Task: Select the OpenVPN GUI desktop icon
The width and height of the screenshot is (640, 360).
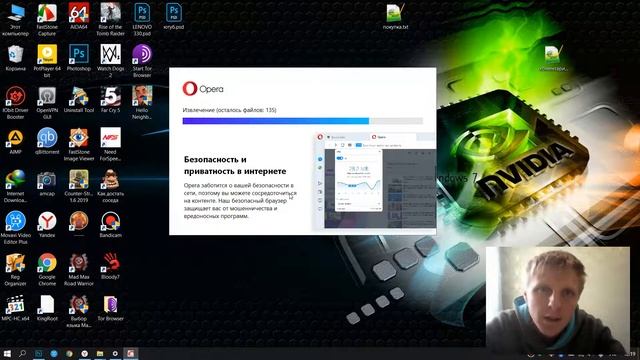Action: pyautogui.click(x=47, y=102)
